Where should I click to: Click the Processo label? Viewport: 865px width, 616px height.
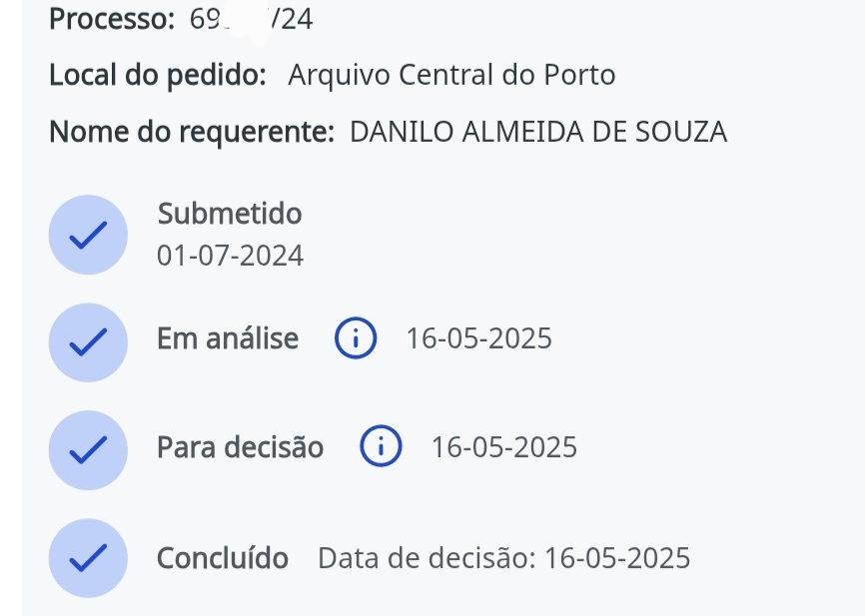[x=112, y=19]
